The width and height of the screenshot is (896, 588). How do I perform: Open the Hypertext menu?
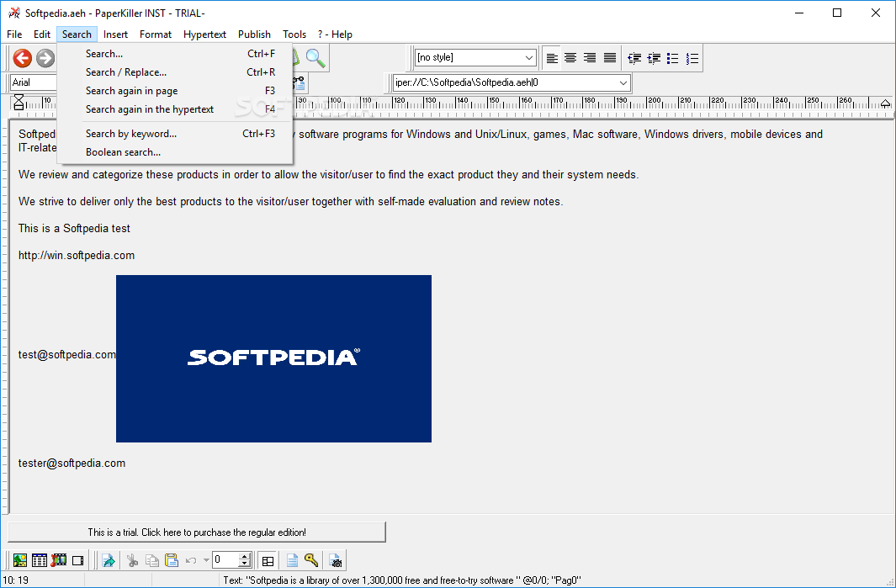click(204, 34)
